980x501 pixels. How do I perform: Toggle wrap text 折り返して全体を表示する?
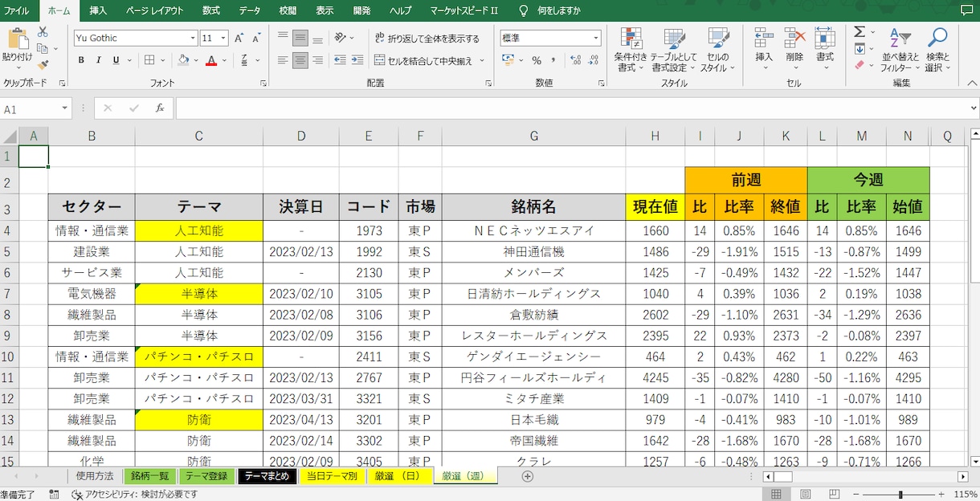426,38
